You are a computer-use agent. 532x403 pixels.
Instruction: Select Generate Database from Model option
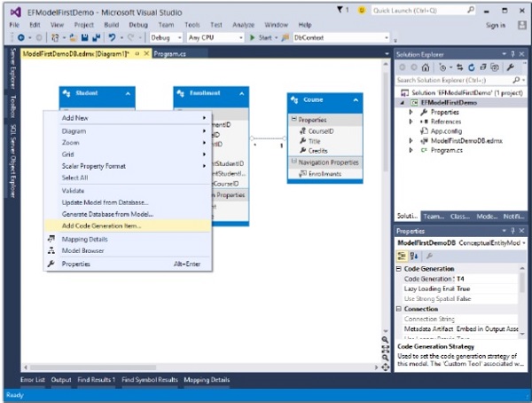point(107,214)
